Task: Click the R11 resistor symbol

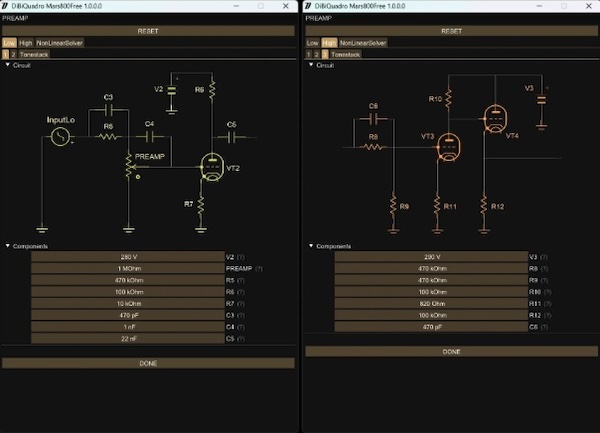Action: click(x=437, y=207)
